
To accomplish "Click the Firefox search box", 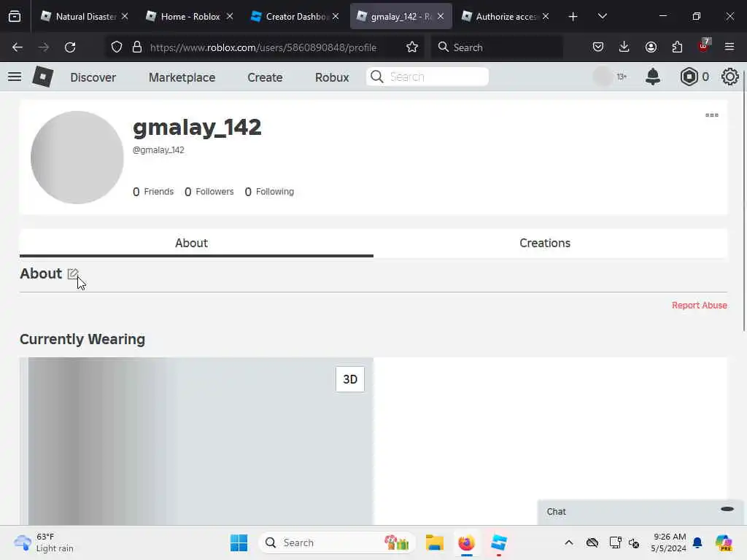I will (497, 47).
